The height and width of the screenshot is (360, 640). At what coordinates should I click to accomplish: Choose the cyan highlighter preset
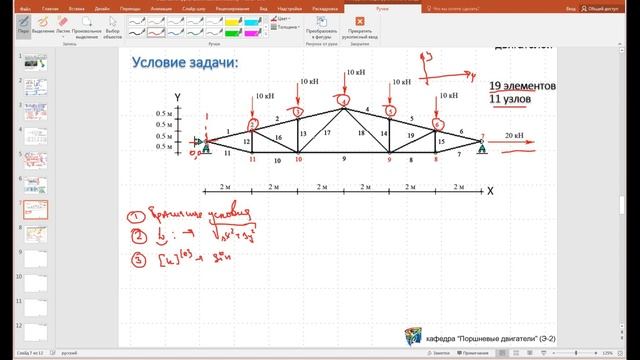(253, 21)
